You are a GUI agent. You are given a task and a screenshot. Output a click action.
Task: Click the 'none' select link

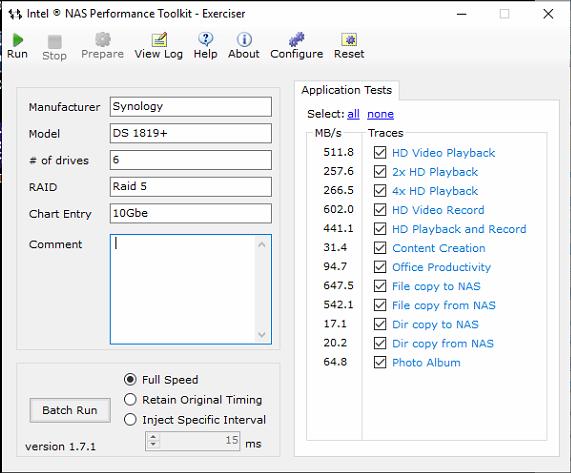[x=380, y=114]
